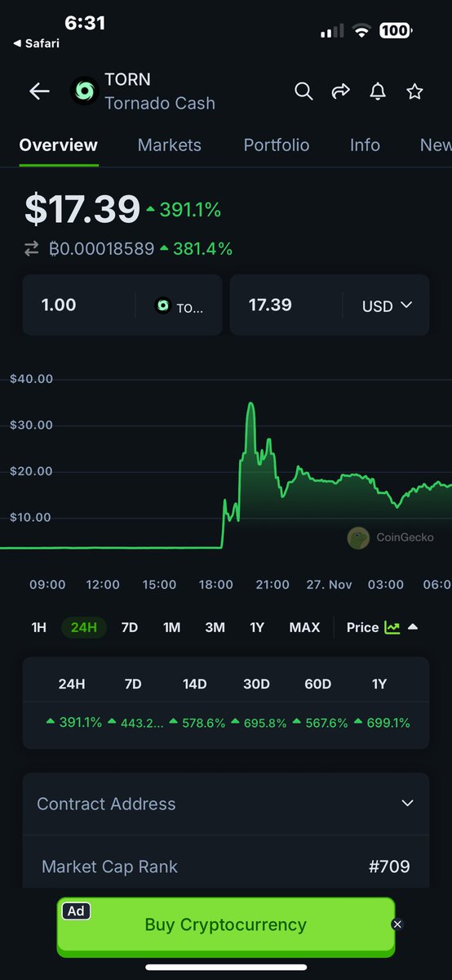The image size is (452, 980).
Task: Tap 30D performance value 695.8%
Action: (x=259, y=723)
